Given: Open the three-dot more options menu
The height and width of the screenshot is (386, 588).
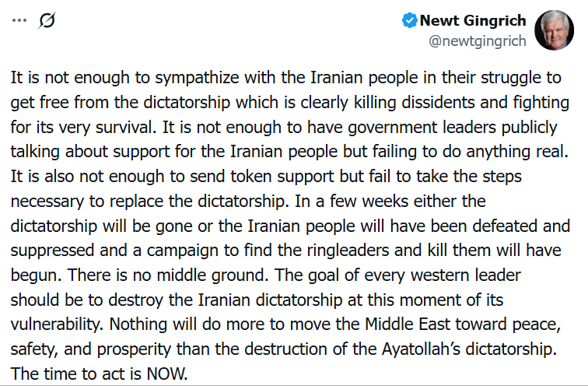Looking at the screenshot, I should click(19, 21).
